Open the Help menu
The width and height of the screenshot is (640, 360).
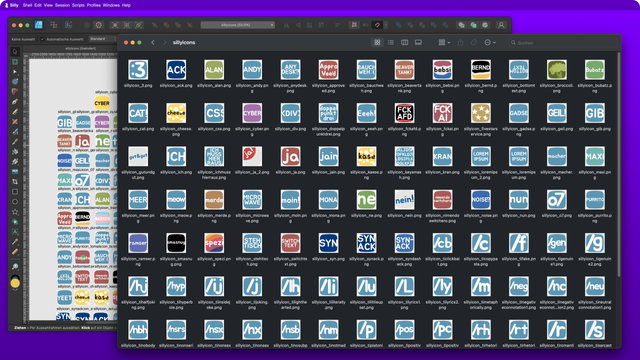point(127,5)
